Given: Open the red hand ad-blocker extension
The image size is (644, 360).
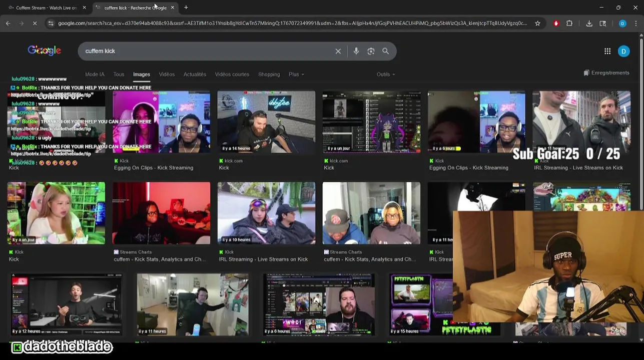Looking at the screenshot, I should (556, 23).
